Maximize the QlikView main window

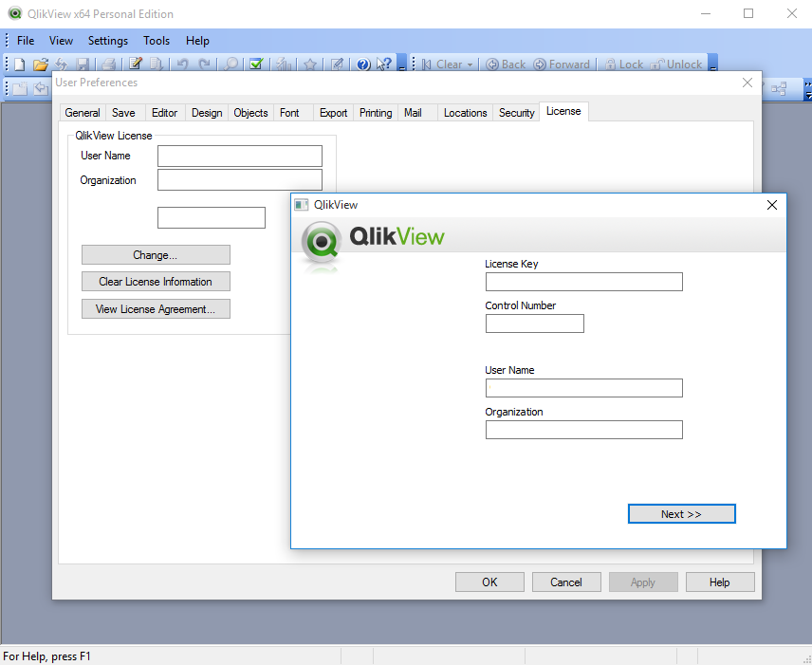748,13
